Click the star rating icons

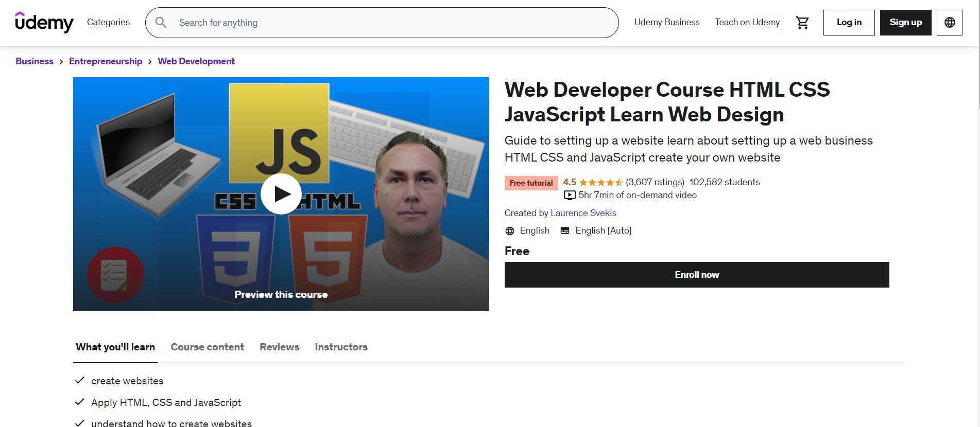click(601, 182)
